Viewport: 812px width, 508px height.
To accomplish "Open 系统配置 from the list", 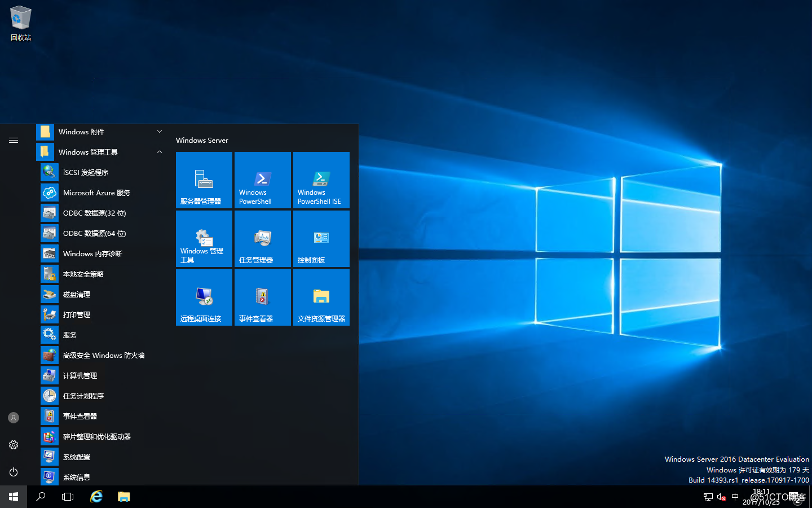I will tap(103, 457).
